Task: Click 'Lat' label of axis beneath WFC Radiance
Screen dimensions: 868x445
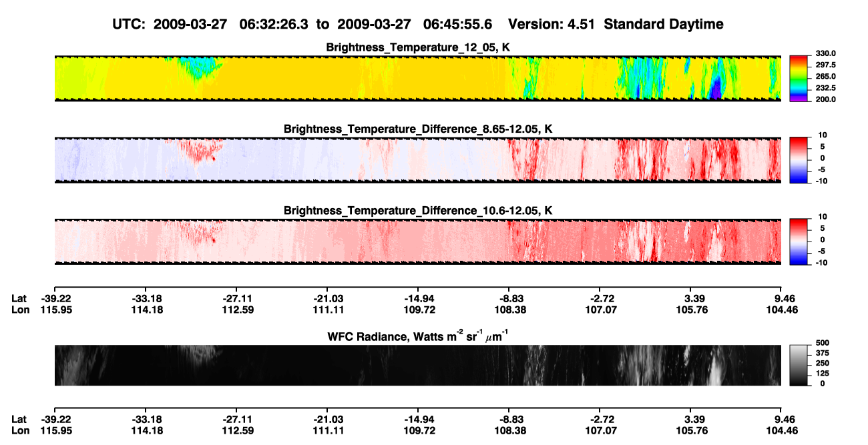Action: (19, 419)
